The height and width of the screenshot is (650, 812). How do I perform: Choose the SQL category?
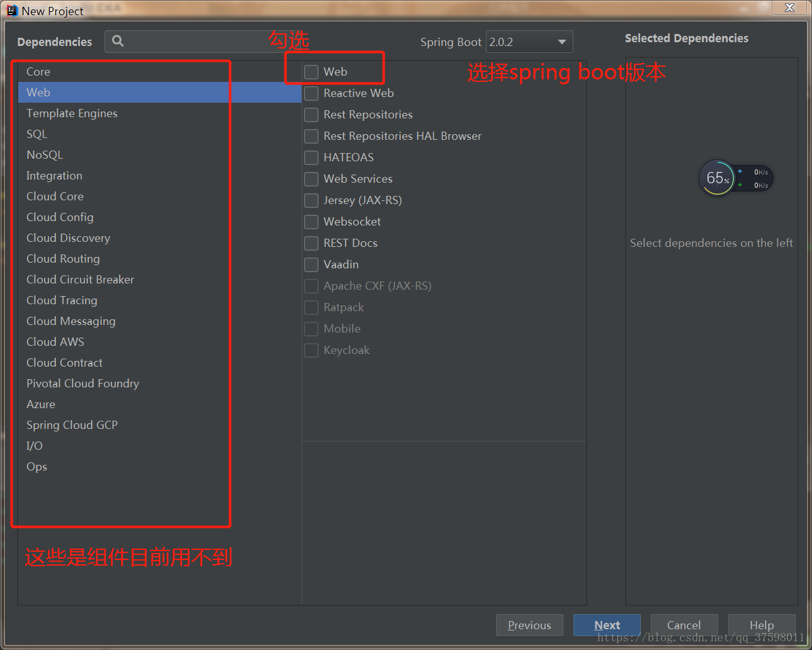click(x=159, y=134)
